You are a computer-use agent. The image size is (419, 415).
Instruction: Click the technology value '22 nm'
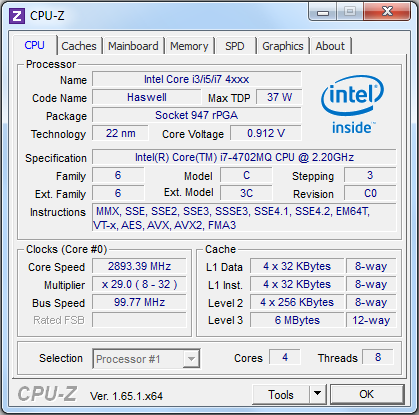tap(120, 133)
